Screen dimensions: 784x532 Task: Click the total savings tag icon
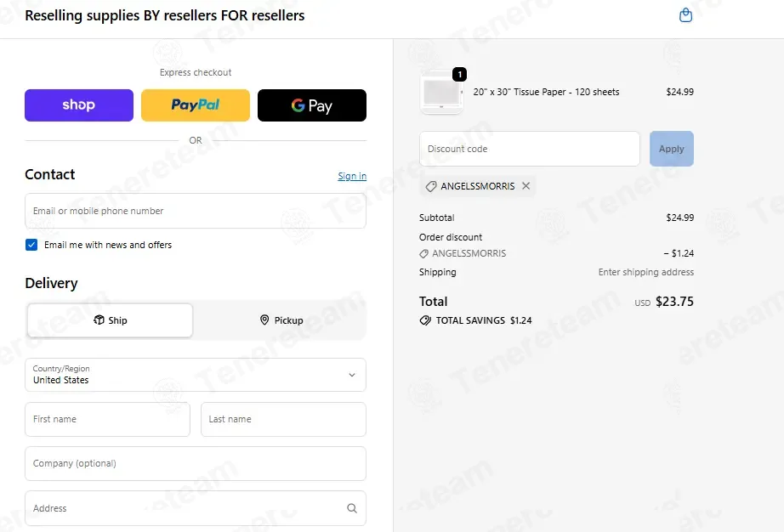[425, 320]
